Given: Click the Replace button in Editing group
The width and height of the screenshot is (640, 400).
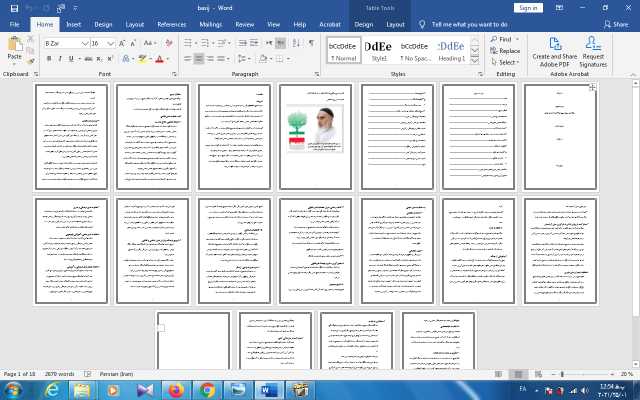Looking at the screenshot, I should 505,50.
